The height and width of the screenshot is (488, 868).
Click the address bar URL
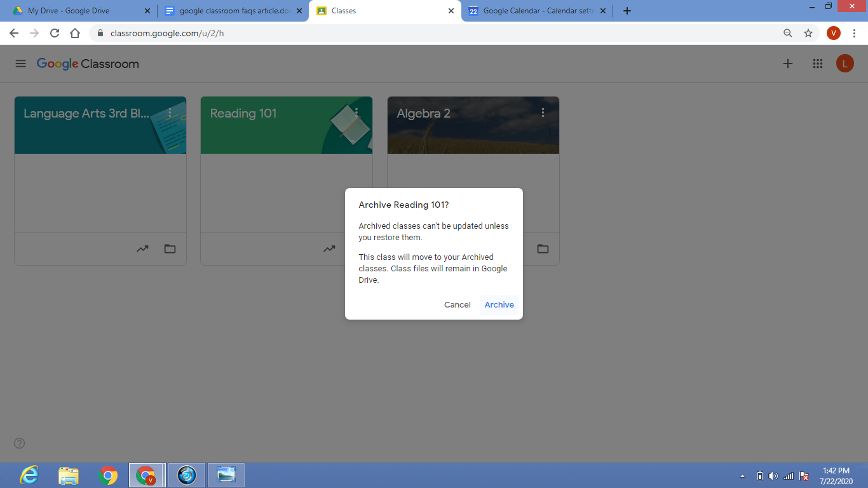point(167,33)
